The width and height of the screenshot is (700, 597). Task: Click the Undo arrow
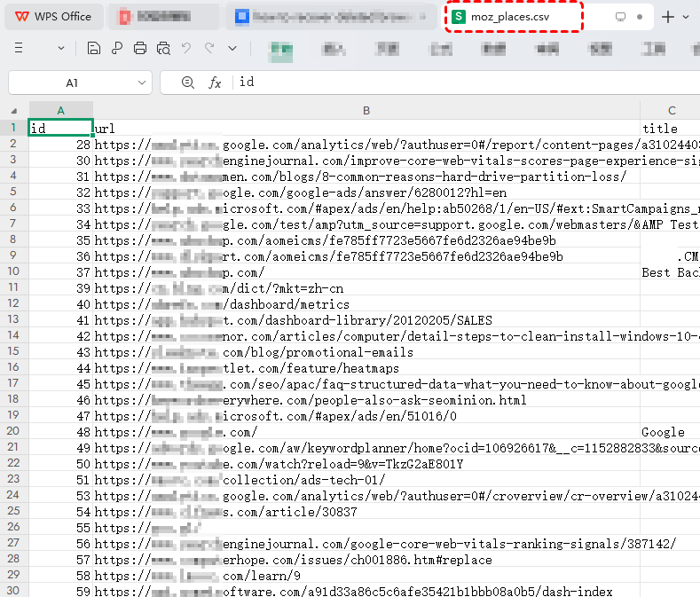click(186, 48)
